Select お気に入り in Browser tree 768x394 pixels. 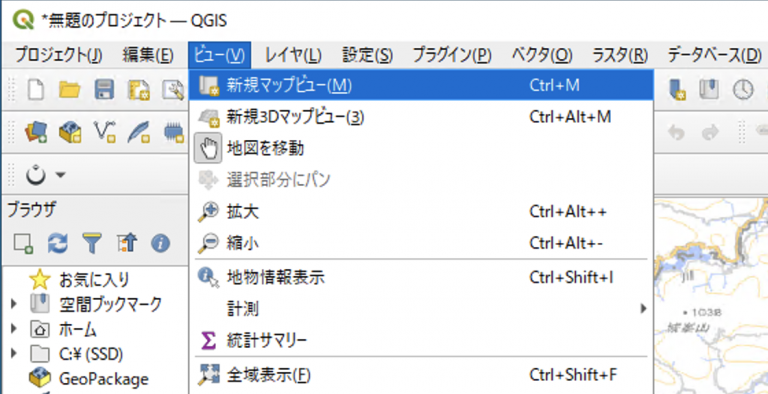tap(94, 280)
